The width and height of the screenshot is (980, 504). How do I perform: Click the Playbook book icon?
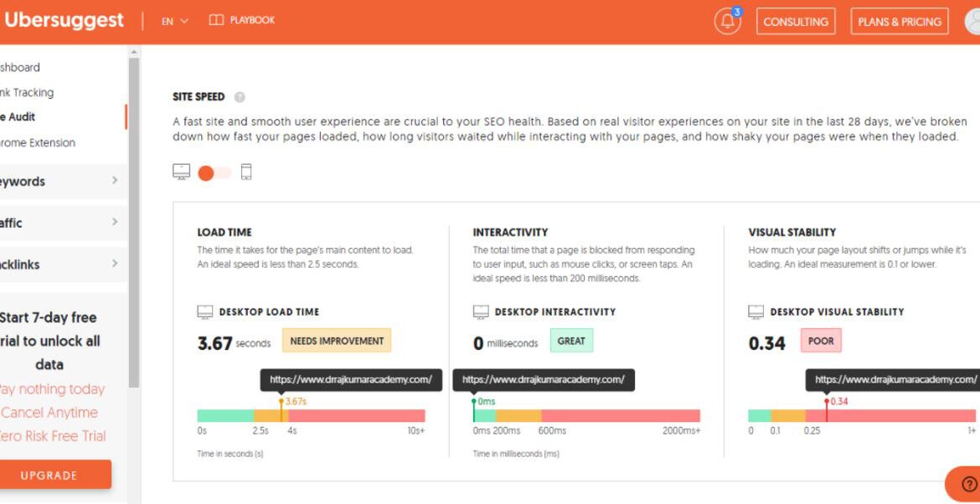coord(216,20)
